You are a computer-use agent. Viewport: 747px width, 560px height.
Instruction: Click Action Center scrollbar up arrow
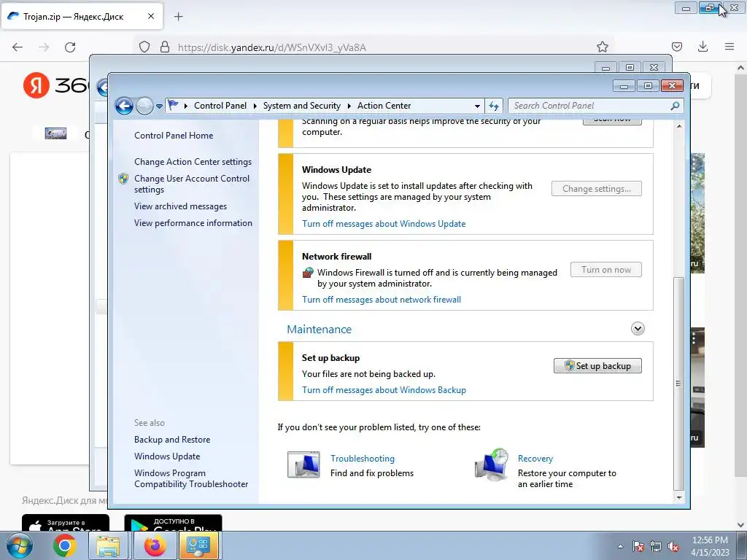pos(679,126)
